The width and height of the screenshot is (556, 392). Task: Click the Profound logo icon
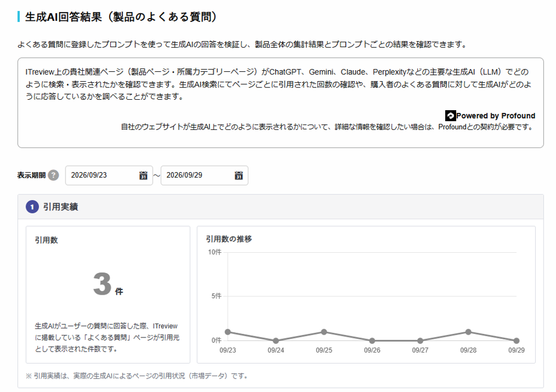[x=450, y=115]
